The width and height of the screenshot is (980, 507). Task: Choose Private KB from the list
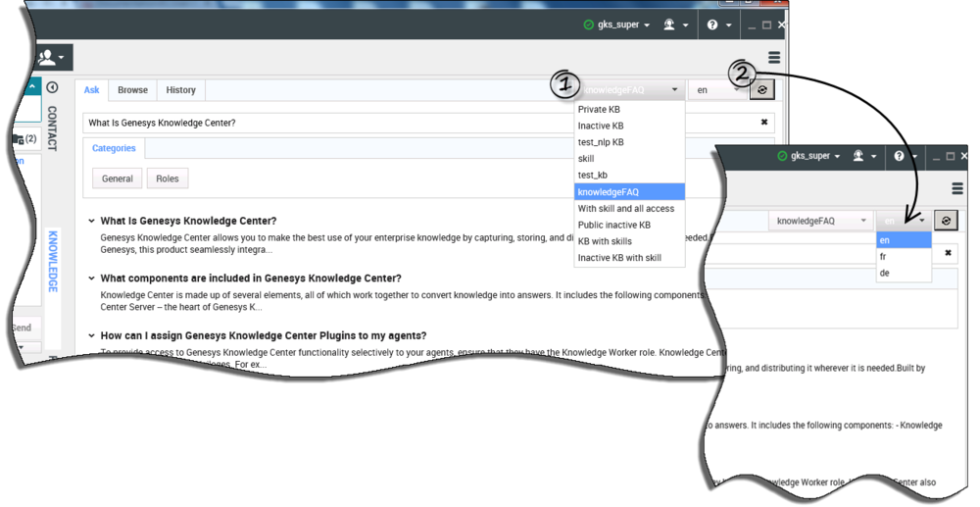click(x=629, y=110)
